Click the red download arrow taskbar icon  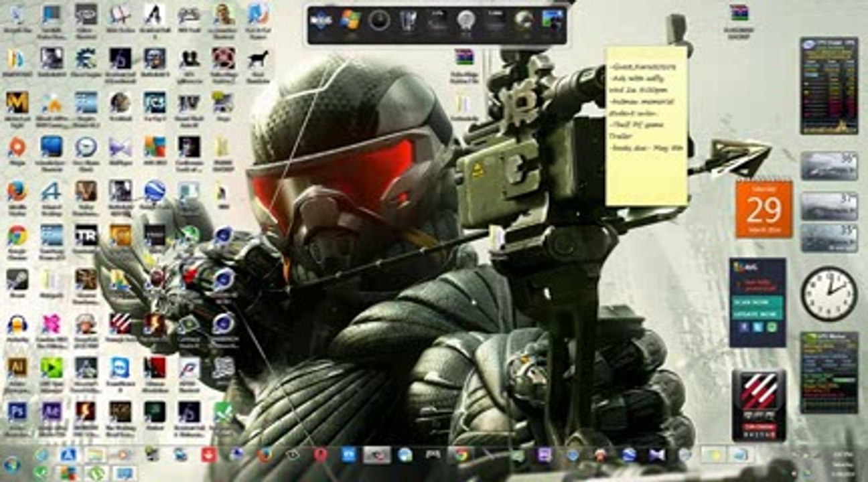click(208, 455)
